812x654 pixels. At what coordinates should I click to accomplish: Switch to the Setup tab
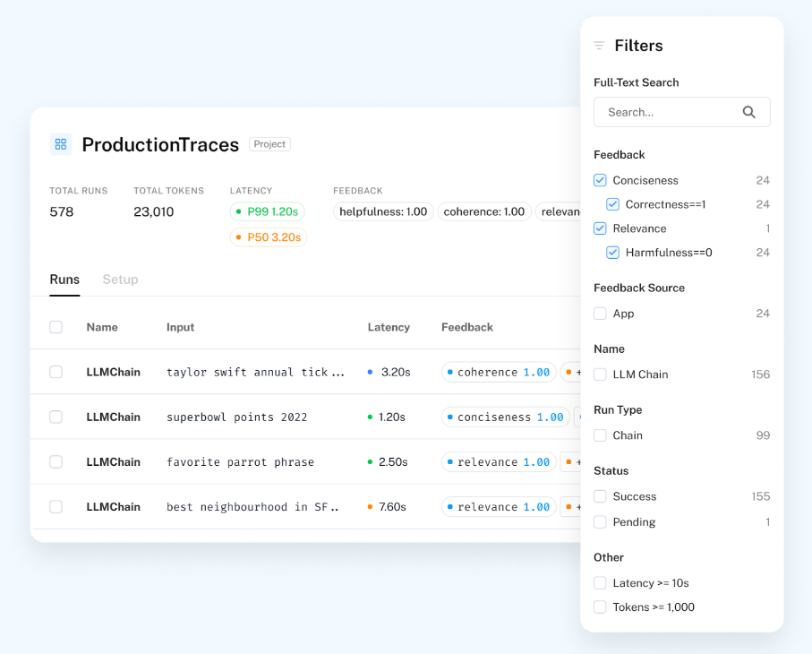tap(120, 280)
